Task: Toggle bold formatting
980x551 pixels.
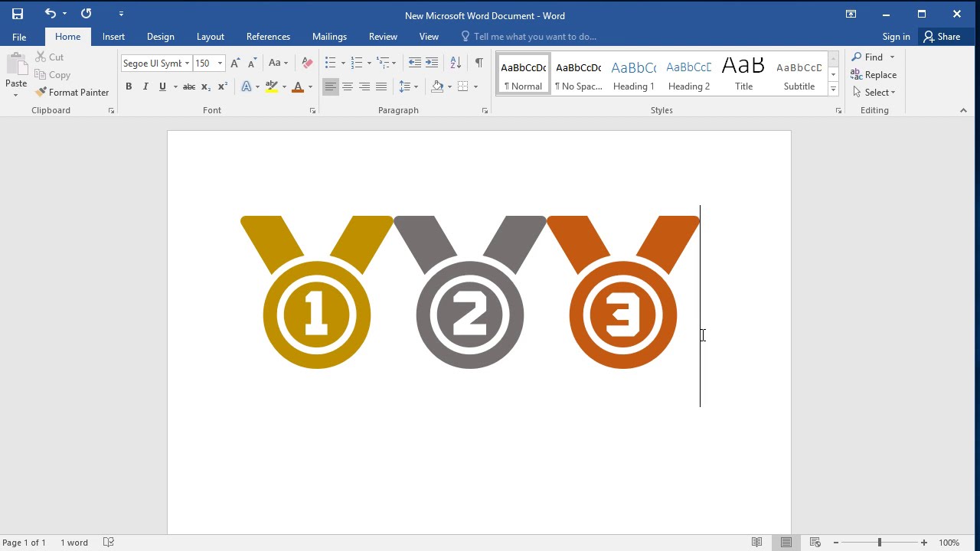Action: click(x=129, y=87)
